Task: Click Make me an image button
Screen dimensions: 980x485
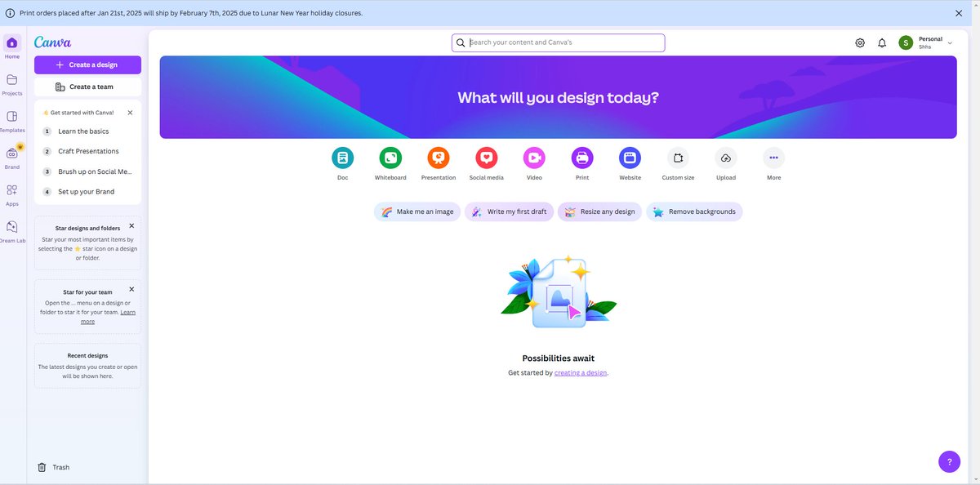Action: 417,211
